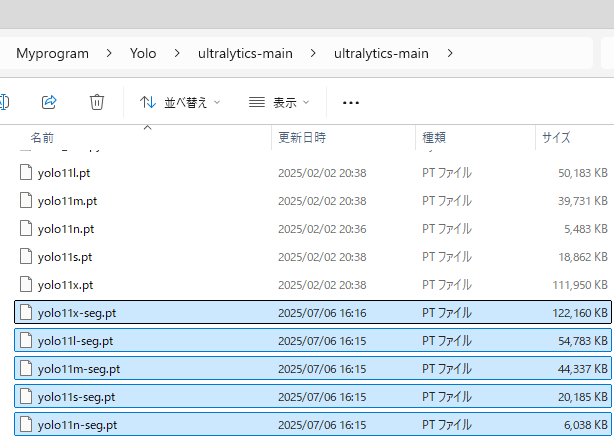The width and height of the screenshot is (614, 447).
Task: Click the 122,160 KB size value
Action: coord(580,313)
